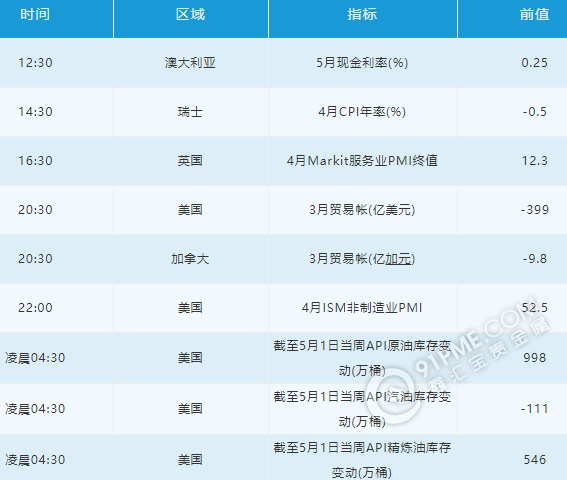This screenshot has width=567, height=480.
Task: Click the API精炼油库存变动 indicator text
Action: 362,460
